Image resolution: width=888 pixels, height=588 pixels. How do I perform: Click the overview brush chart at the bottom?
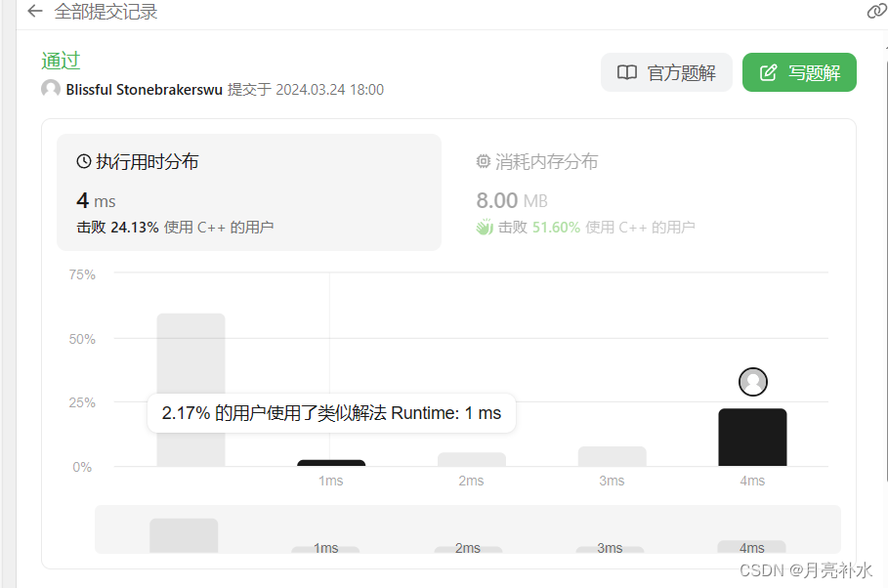coord(467,528)
